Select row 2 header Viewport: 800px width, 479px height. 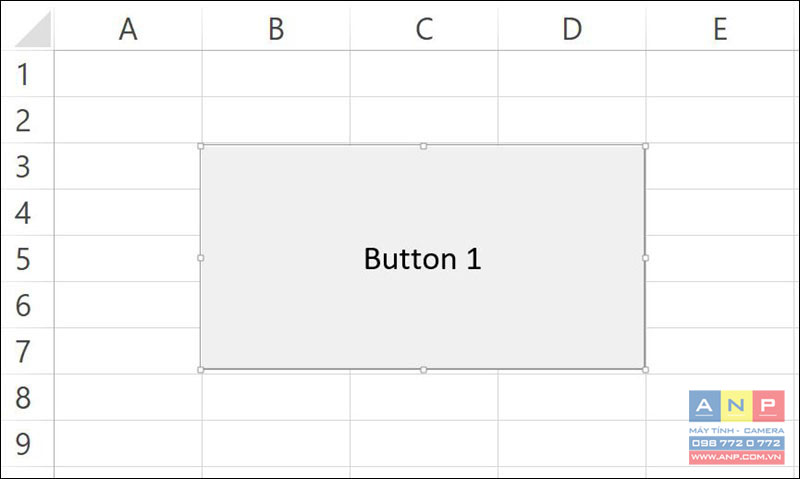[x=28, y=120]
